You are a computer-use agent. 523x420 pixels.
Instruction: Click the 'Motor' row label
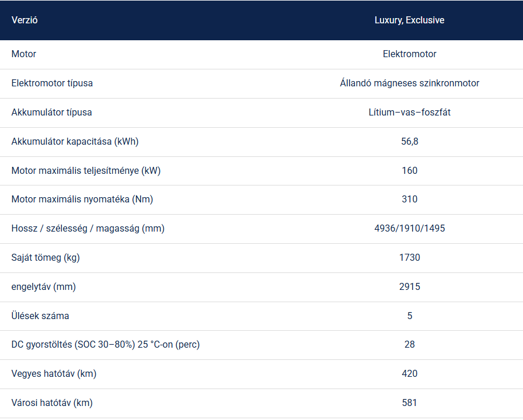point(24,54)
